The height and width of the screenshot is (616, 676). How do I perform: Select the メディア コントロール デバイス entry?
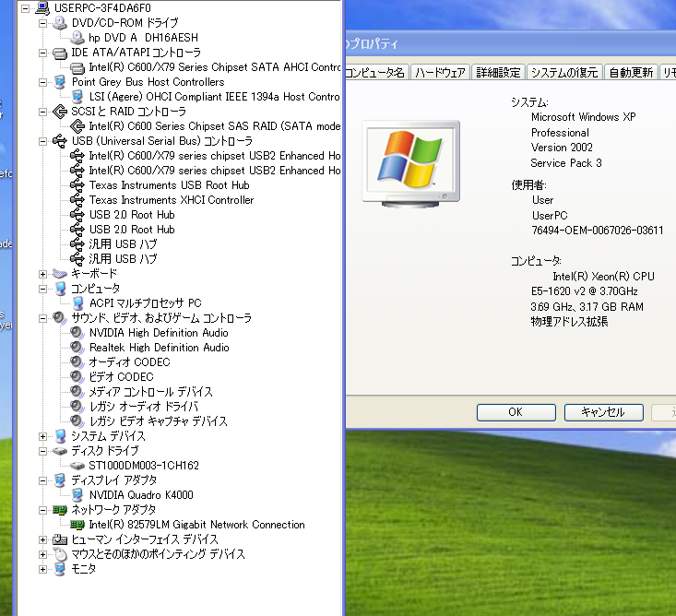[150, 392]
